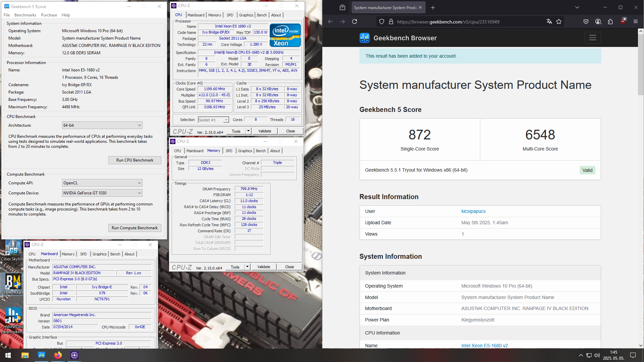
Task: Open the Firefox account icon
Action: (598, 21)
